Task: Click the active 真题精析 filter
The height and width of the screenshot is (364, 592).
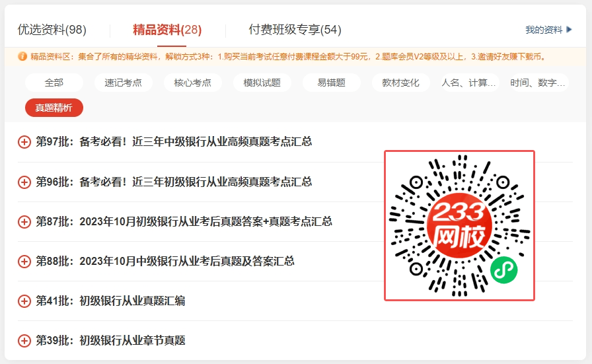Action: coord(54,108)
